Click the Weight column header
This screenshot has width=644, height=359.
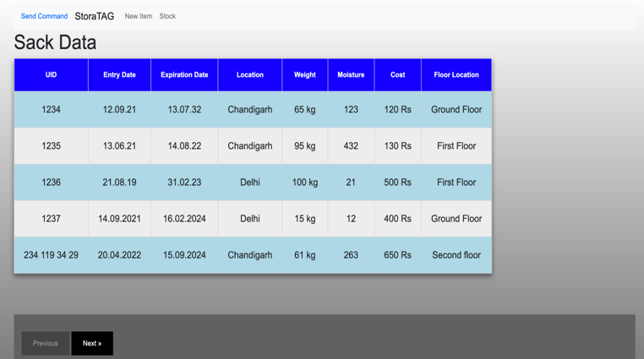tap(305, 74)
